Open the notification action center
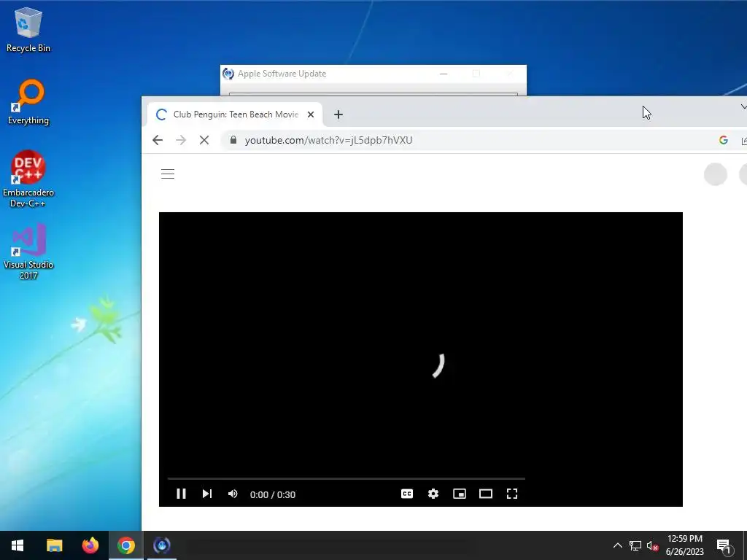747x560 pixels. tap(724, 545)
